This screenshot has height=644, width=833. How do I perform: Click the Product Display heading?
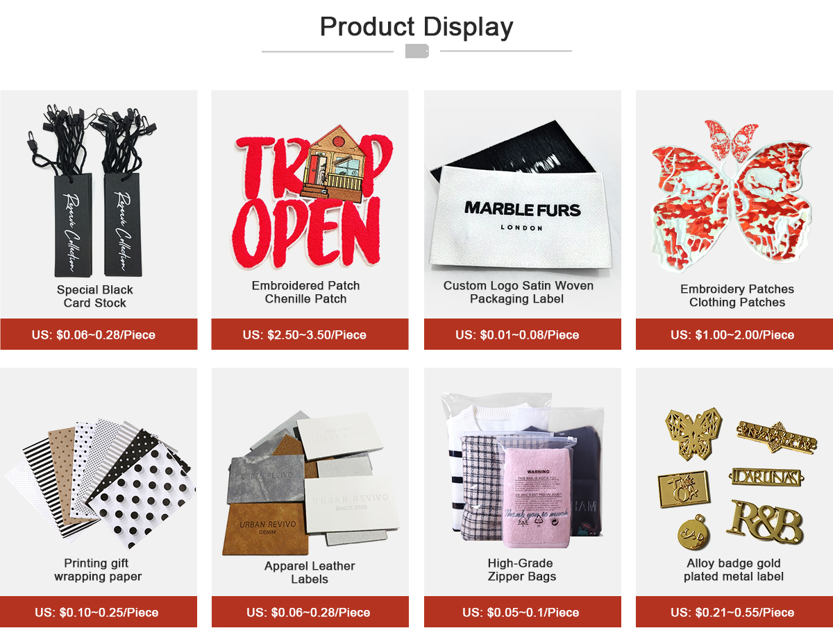pyautogui.click(x=416, y=26)
